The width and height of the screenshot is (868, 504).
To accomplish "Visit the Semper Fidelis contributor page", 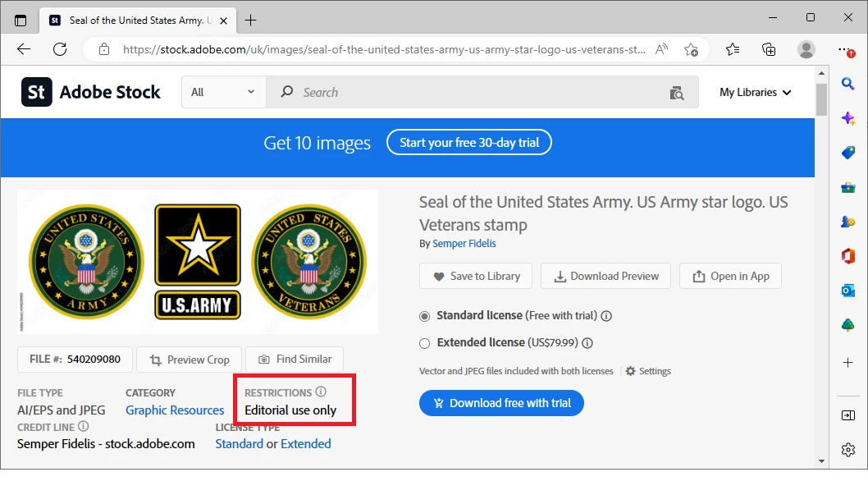I will [464, 243].
